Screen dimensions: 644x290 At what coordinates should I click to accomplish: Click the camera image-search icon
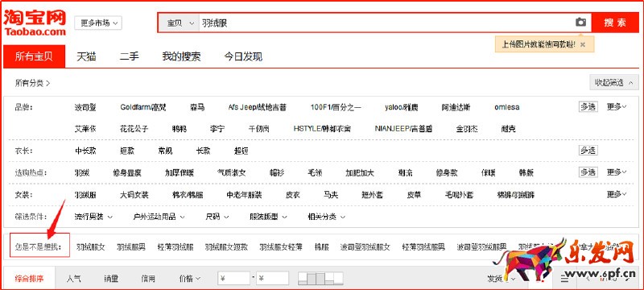pos(580,23)
